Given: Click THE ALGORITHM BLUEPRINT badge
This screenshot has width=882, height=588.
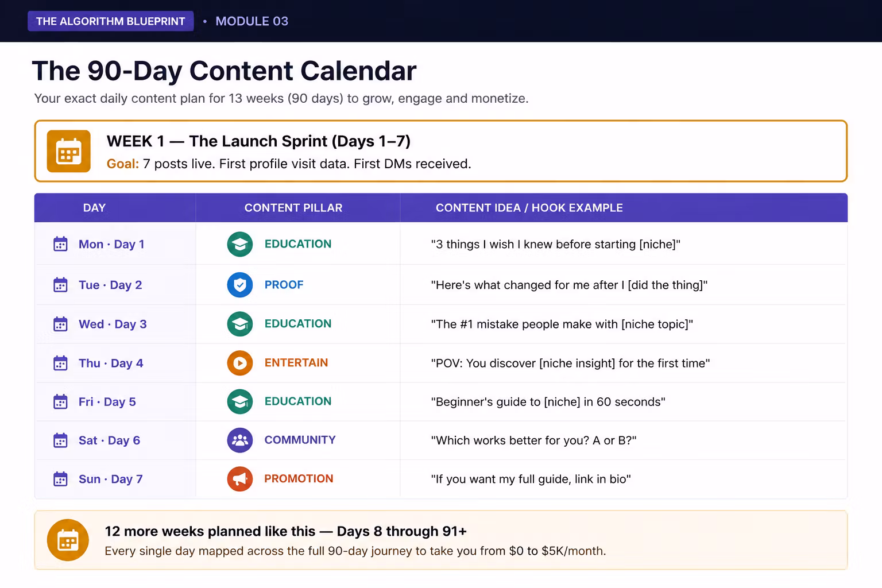Looking at the screenshot, I should click(x=111, y=21).
